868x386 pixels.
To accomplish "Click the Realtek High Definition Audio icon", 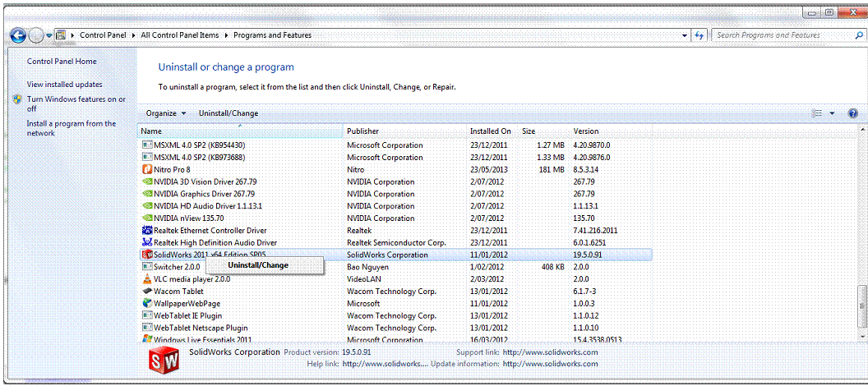I will click(147, 243).
